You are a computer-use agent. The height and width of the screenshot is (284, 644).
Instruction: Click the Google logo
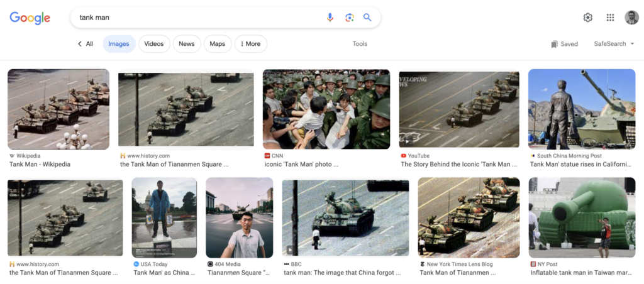coord(30,18)
